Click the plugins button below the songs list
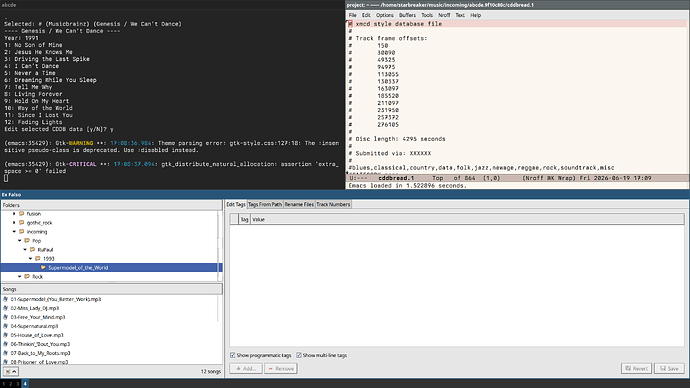Screen dimensions: 690x388 click(11, 372)
